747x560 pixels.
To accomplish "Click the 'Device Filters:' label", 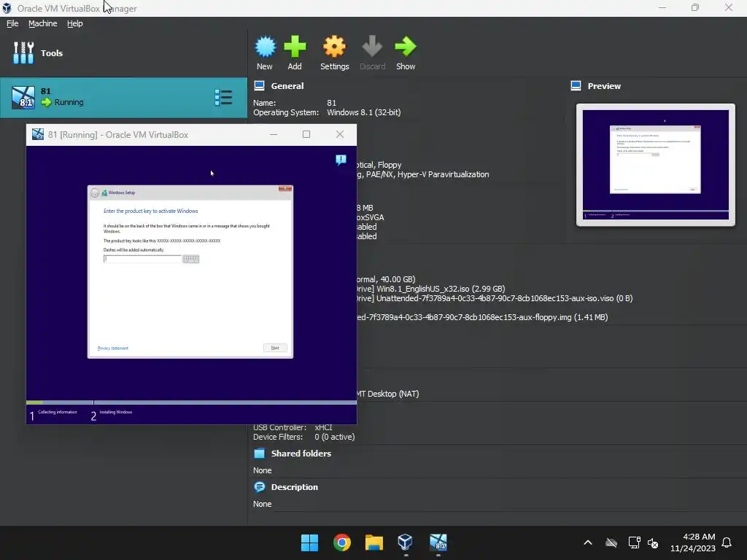I will coord(278,437).
